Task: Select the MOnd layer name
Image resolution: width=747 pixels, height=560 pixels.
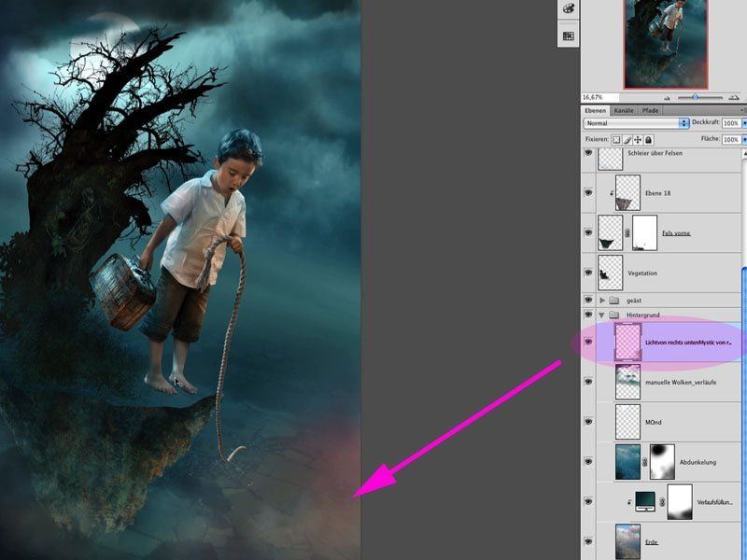Action: pos(653,422)
